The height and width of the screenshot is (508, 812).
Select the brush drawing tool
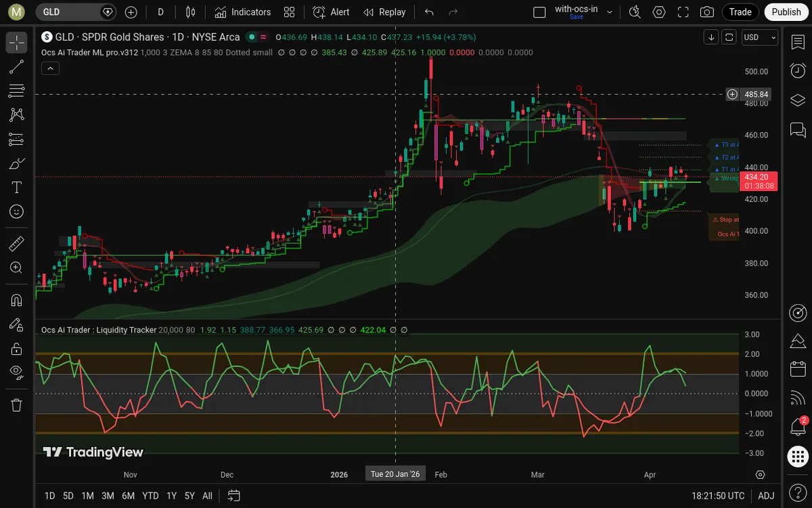click(x=17, y=163)
